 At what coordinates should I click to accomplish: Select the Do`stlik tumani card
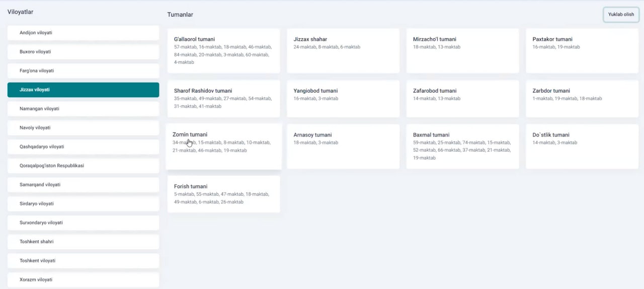tap(582, 147)
